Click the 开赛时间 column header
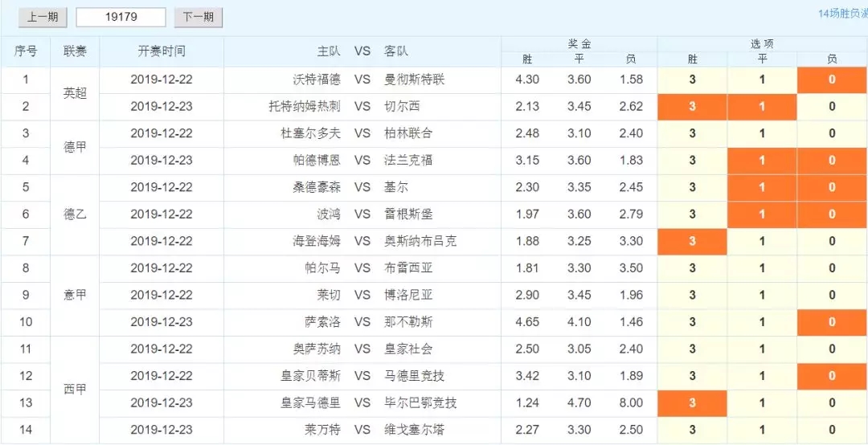 coord(162,51)
